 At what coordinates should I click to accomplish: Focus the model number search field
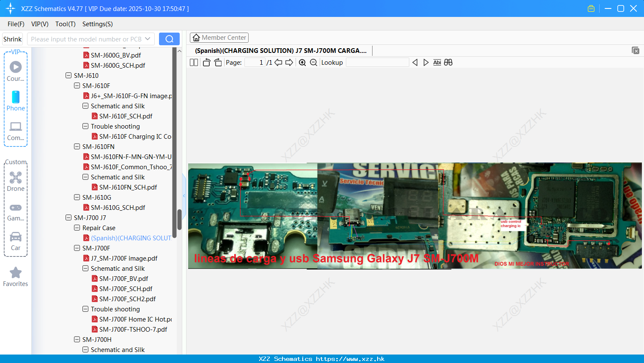click(x=86, y=39)
